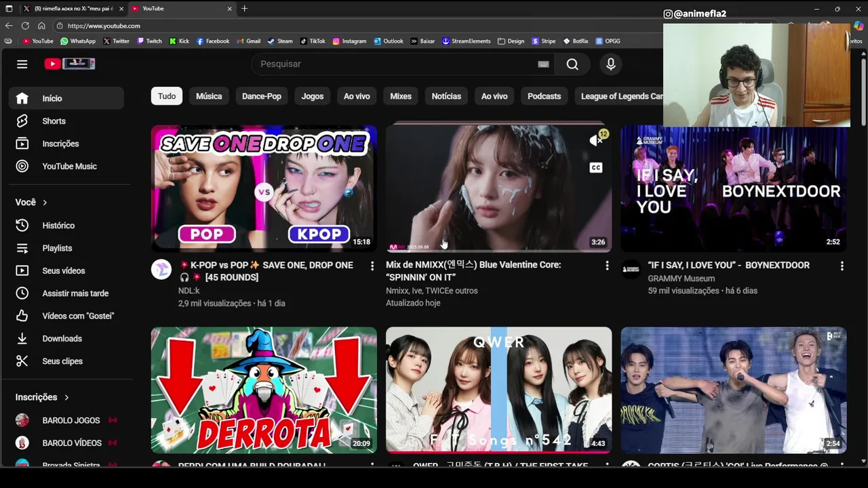Open Assistir mais tarde list
Viewport: 868px width, 488px height.
(x=66, y=293)
